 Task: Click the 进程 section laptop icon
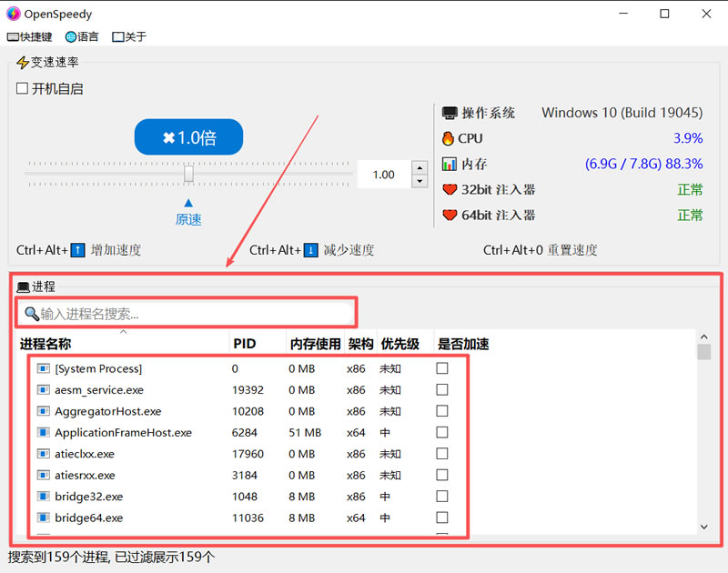point(24,287)
